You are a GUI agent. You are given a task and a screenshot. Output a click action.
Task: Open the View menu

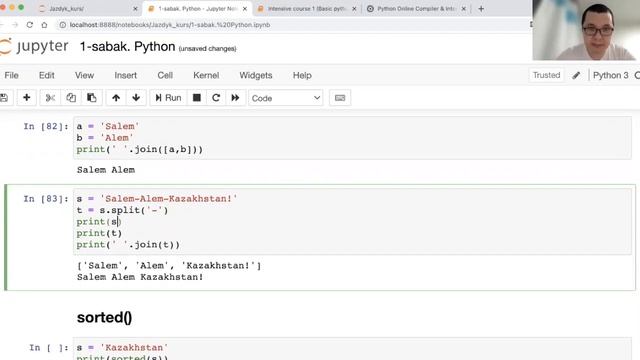click(x=84, y=76)
